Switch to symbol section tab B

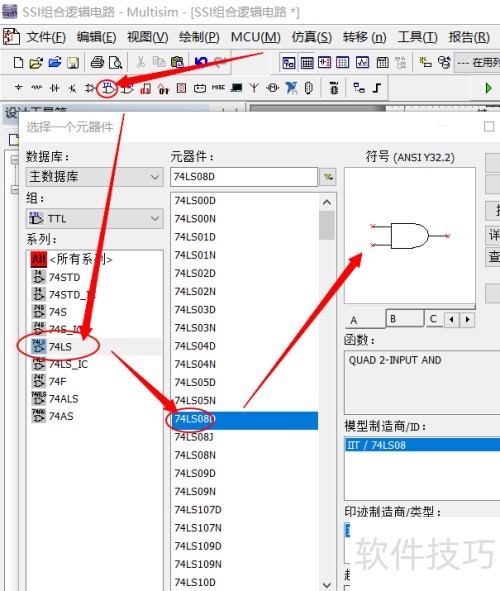[x=405, y=318]
